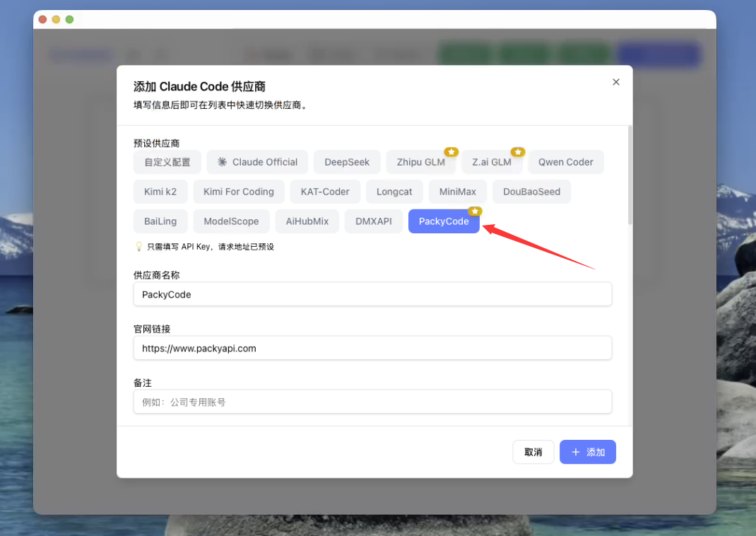Image resolution: width=756 pixels, height=536 pixels.
Task: Select the MiniMax preset
Action: coord(457,191)
